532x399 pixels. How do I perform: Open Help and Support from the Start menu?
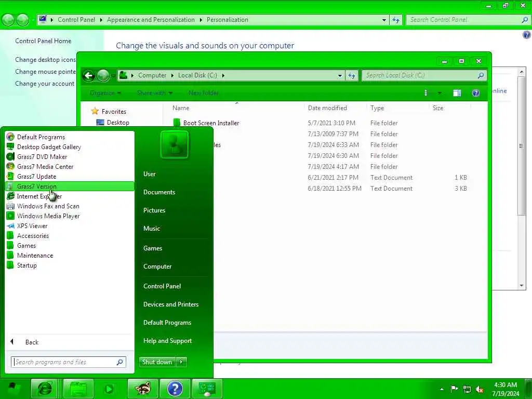coord(167,341)
